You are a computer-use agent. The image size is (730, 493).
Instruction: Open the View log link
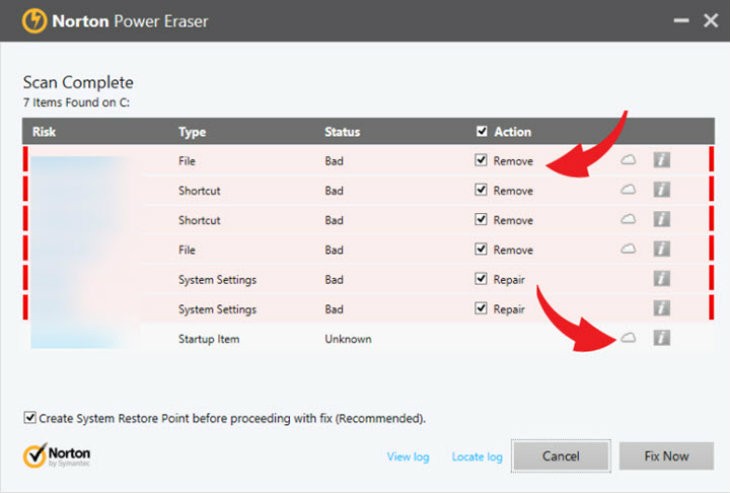408,457
